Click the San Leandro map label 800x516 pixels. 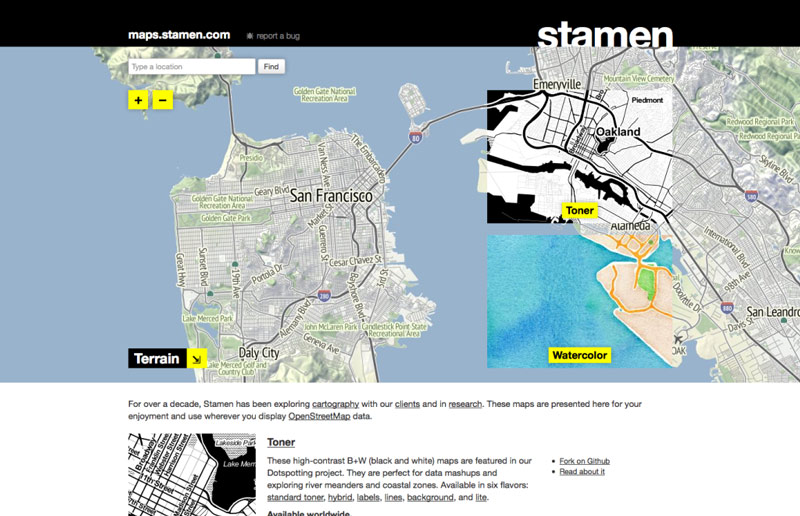coord(772,311)
